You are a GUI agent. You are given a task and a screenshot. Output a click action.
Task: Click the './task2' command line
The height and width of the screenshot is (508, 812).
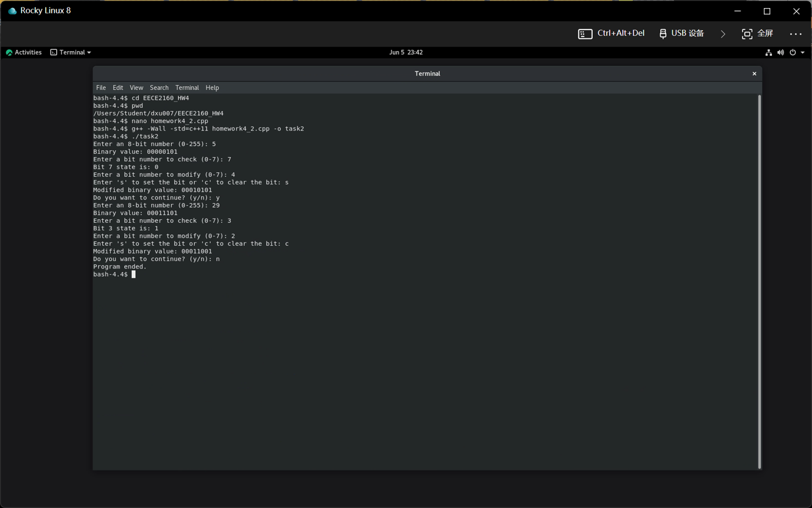pyautogui.click(x=126, y=137)
